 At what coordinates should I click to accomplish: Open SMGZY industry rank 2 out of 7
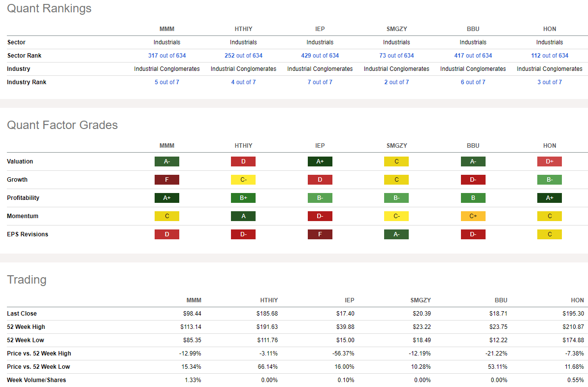pyautogui.click(x=396, y=82)
